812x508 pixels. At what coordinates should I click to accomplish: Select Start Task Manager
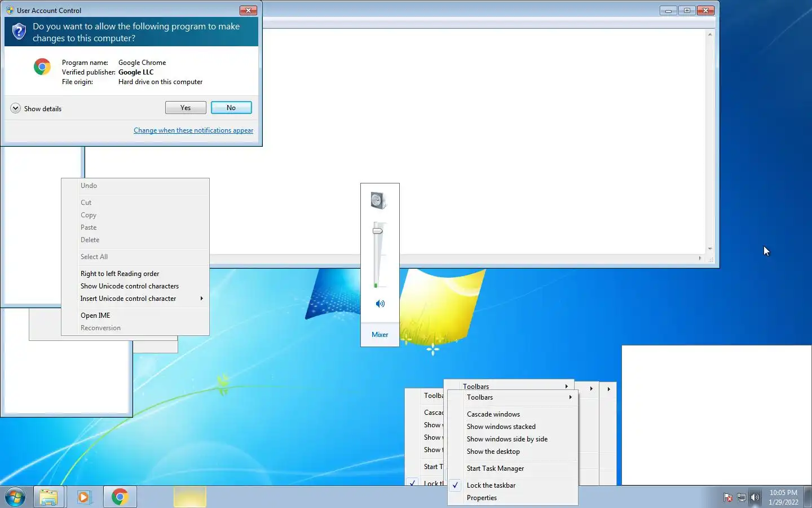(513, 468)
